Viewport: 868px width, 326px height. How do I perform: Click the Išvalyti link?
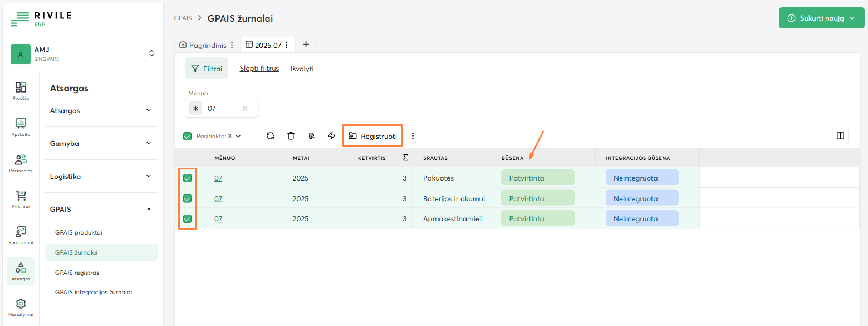pos(302,69)
